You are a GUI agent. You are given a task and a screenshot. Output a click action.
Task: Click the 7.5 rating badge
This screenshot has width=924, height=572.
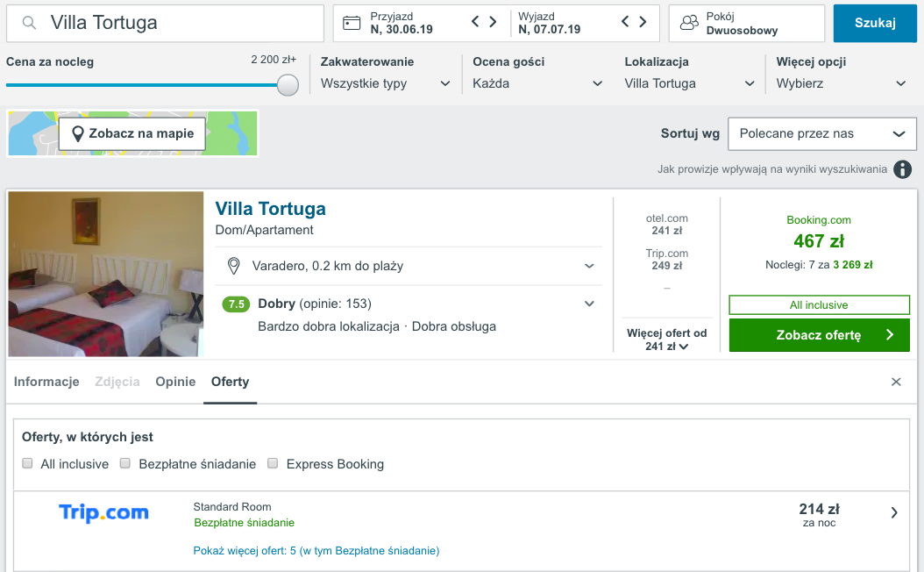tap(237, 304)
